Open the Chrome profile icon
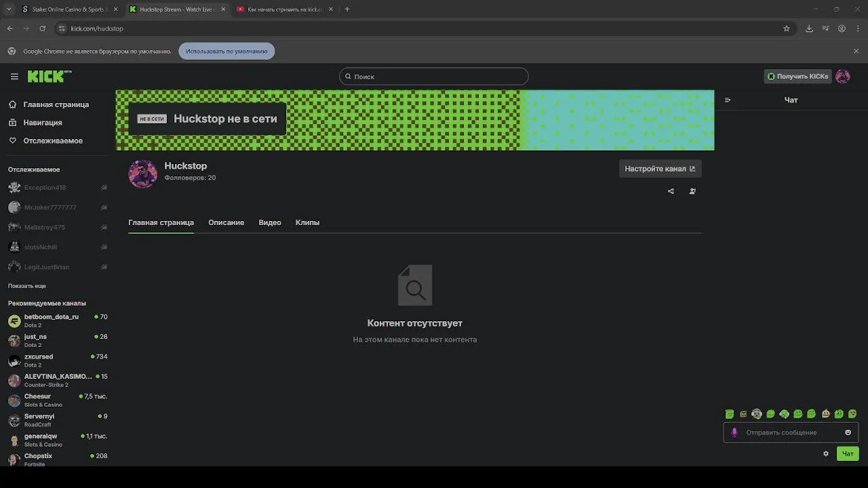The image size is (868, 488). (x=842, y=28)
